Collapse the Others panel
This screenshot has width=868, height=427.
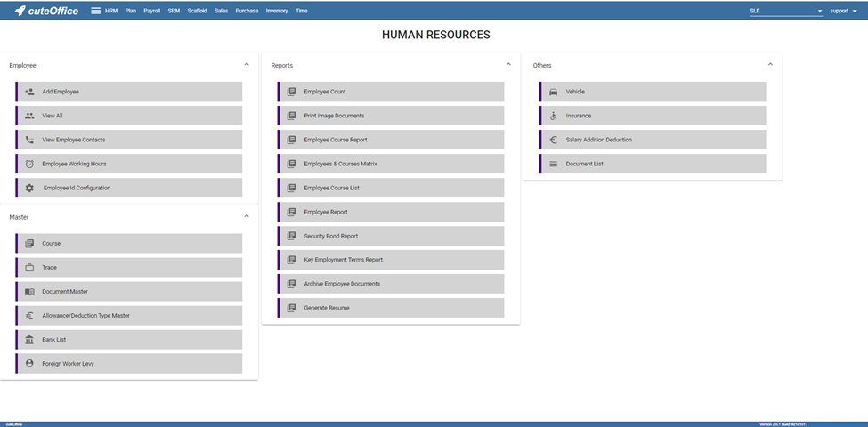click(770, 64)
